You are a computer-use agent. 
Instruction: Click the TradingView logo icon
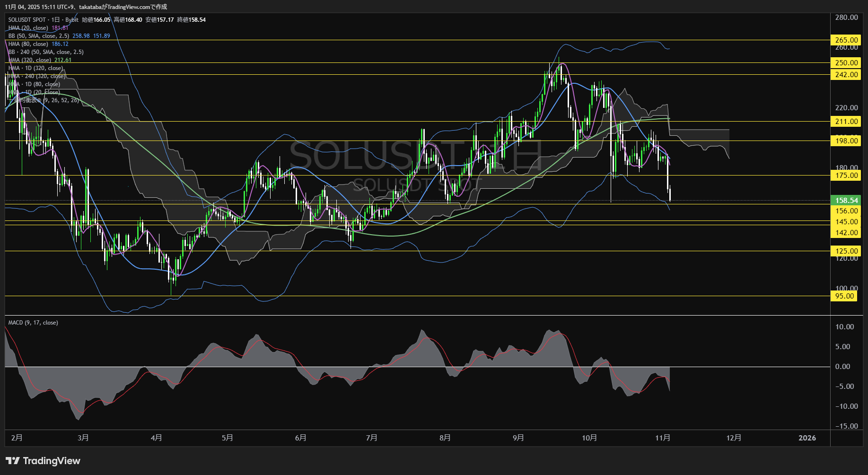[x=13, y=461]
